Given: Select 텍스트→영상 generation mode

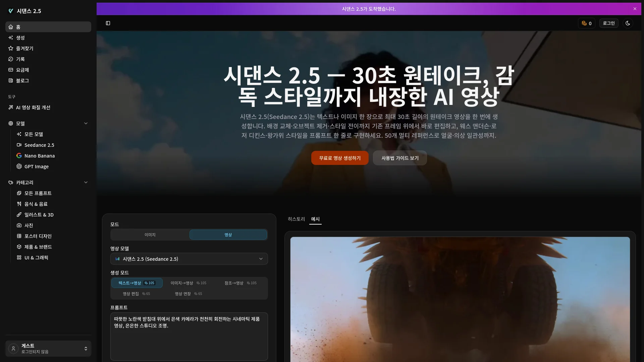Looking at the screenshot, I should pos(137,283).
